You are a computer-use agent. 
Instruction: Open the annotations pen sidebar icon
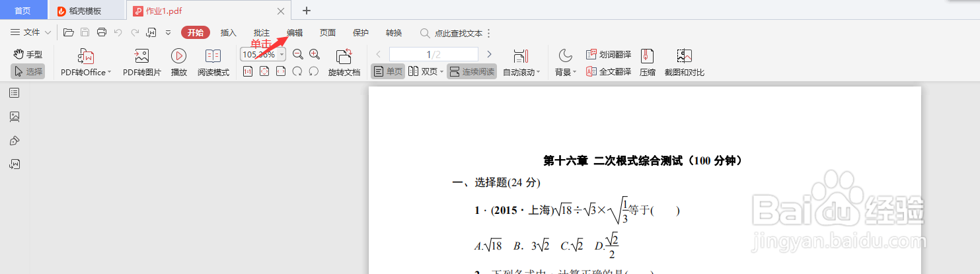pyautogui.click(x=15, y=141)
